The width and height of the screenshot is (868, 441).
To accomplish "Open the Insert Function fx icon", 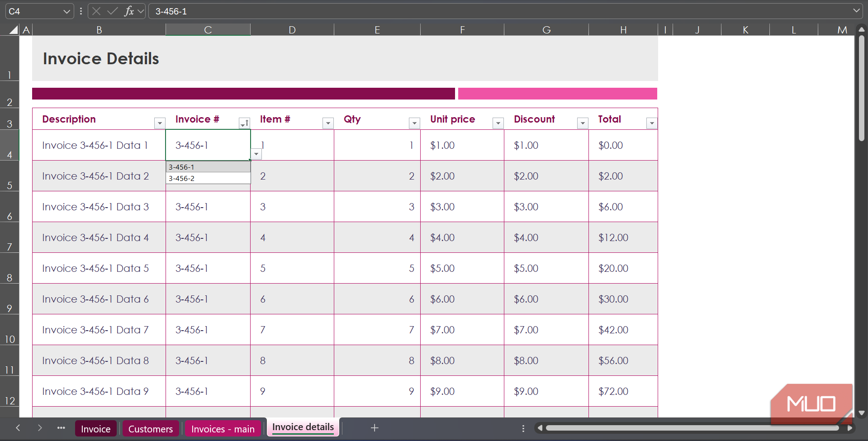I will pyautogui.click(x=129, y=11).
